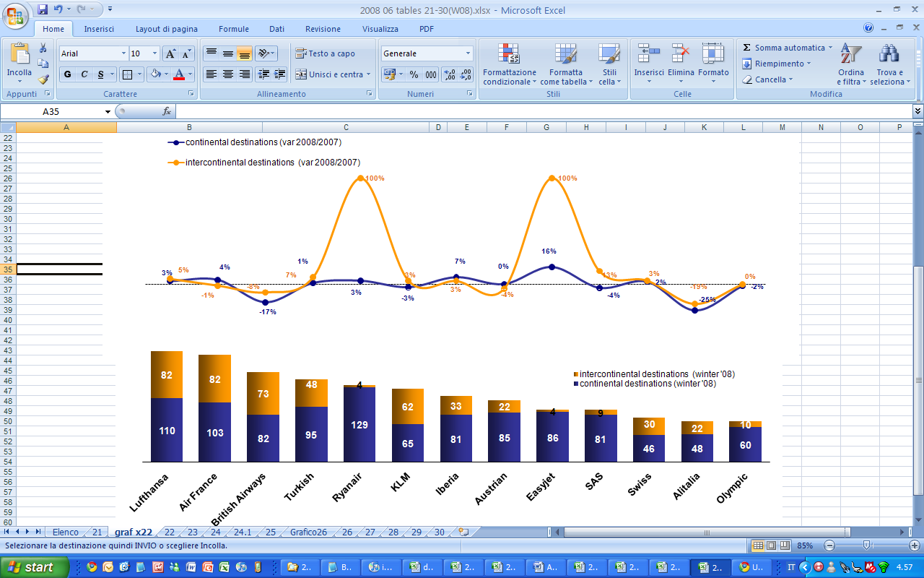Click the fx insert function button
924x578 pixels.
click(x=167, y=111)
